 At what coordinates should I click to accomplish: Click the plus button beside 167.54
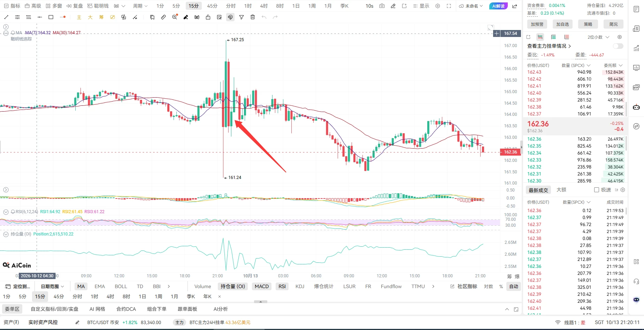coord(497,33)
